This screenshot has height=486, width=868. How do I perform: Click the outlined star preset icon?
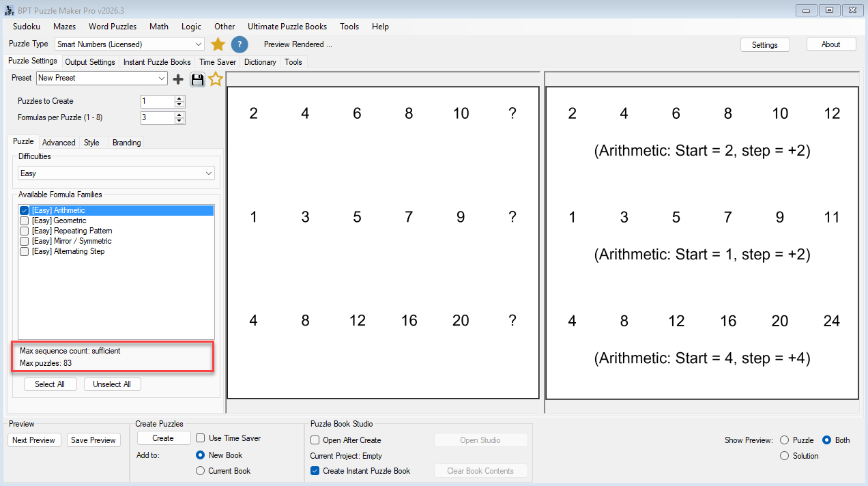[x=216, y=79]
